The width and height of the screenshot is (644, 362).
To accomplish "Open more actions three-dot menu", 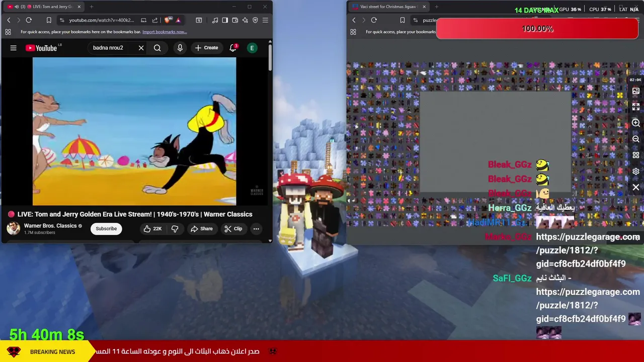I will (x=256, y=229).
